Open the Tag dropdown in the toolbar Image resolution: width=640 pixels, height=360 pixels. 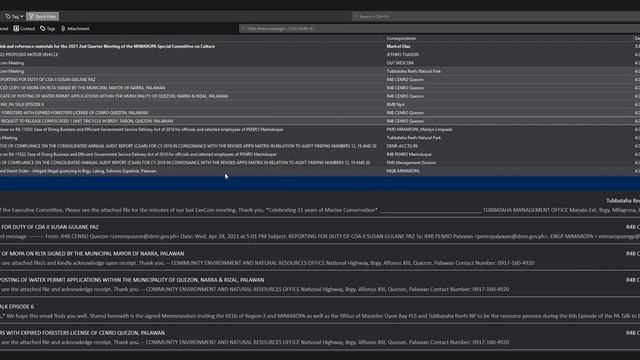14,16
